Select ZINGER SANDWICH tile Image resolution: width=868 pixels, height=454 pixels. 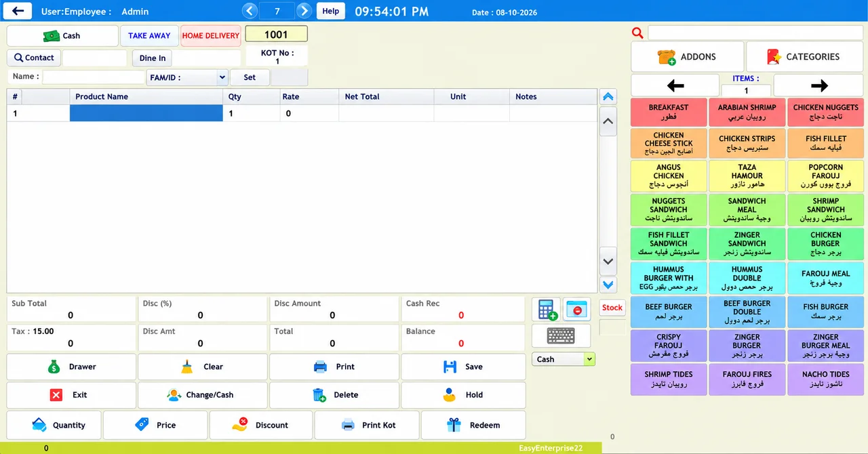[x=747, y=243]
